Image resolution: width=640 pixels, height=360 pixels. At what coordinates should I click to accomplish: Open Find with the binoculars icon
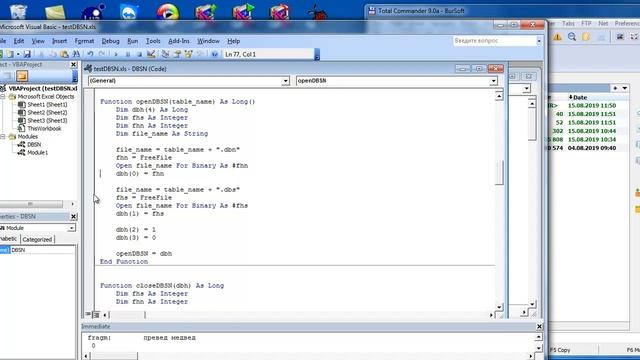coord(76,54)
